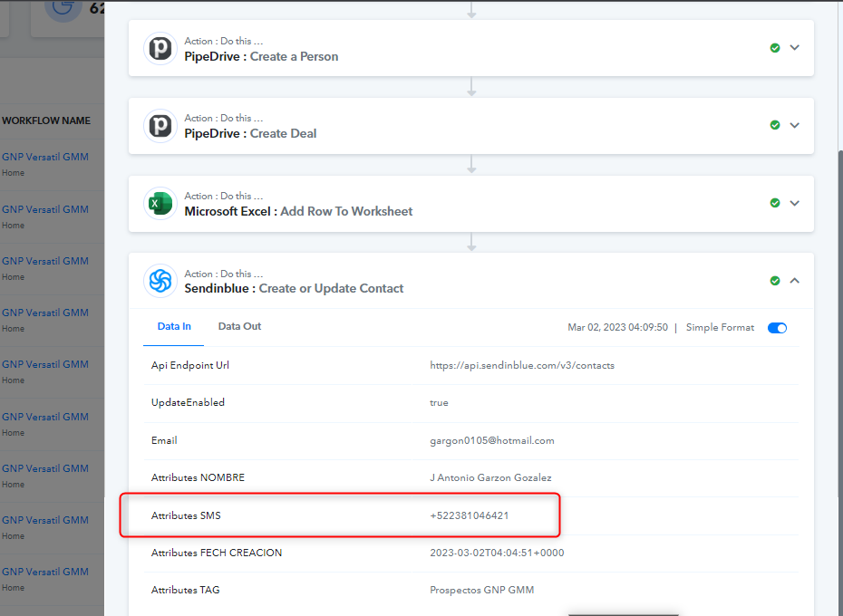Click the UpdateEnabled label
The image size is (843, 616).
coord(188,402)
